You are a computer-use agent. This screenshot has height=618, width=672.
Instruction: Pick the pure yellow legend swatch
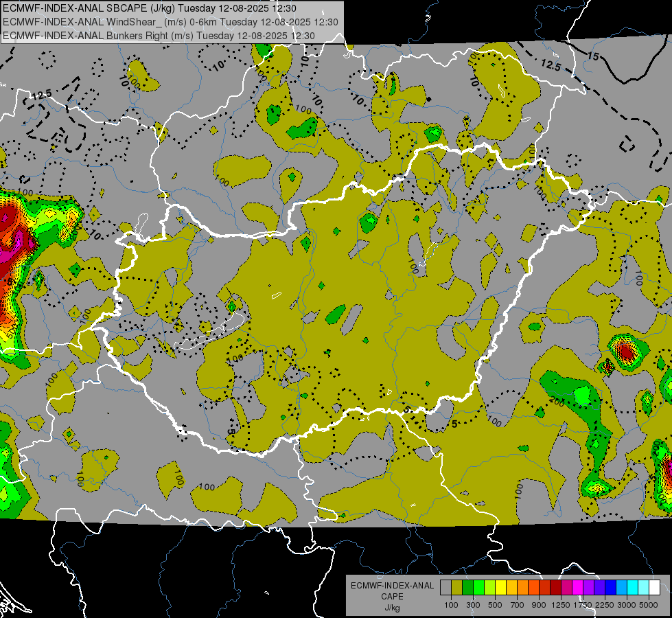point(500,588)
